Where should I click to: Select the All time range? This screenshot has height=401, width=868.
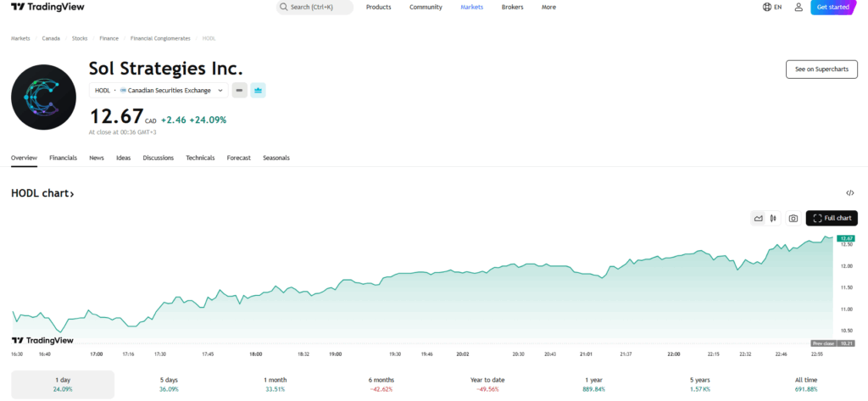tap(806, 384)
